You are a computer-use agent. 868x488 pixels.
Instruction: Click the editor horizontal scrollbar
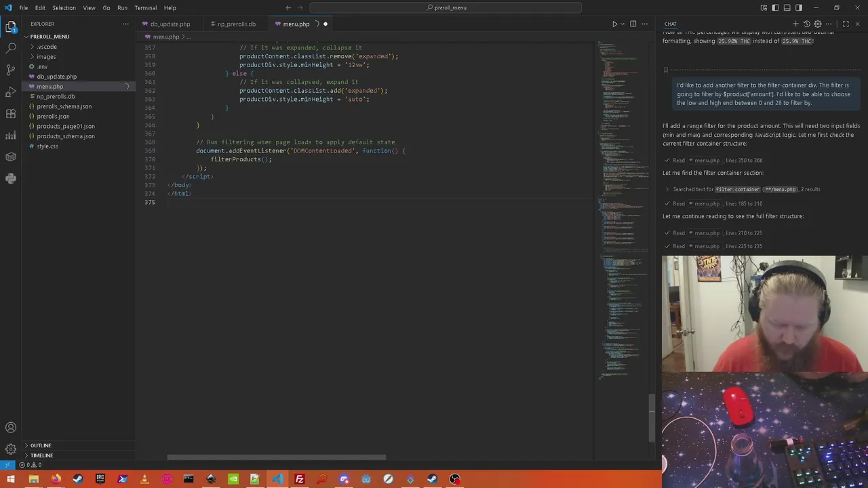[x=277, y=457]
